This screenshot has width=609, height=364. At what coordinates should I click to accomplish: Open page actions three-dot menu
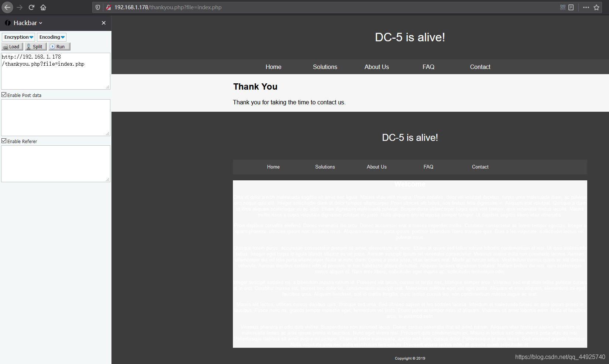click(586, 7)
